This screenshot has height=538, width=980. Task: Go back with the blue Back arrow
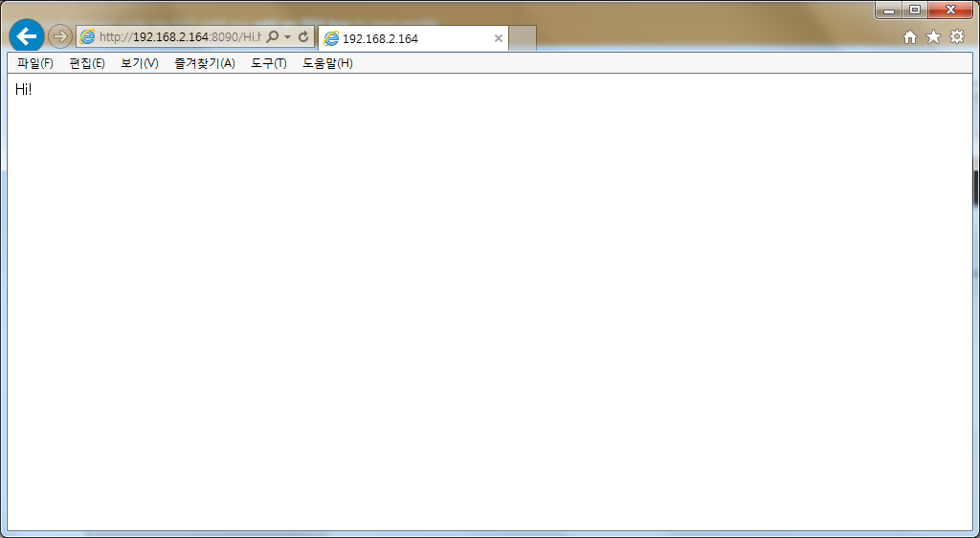(27, 36)
